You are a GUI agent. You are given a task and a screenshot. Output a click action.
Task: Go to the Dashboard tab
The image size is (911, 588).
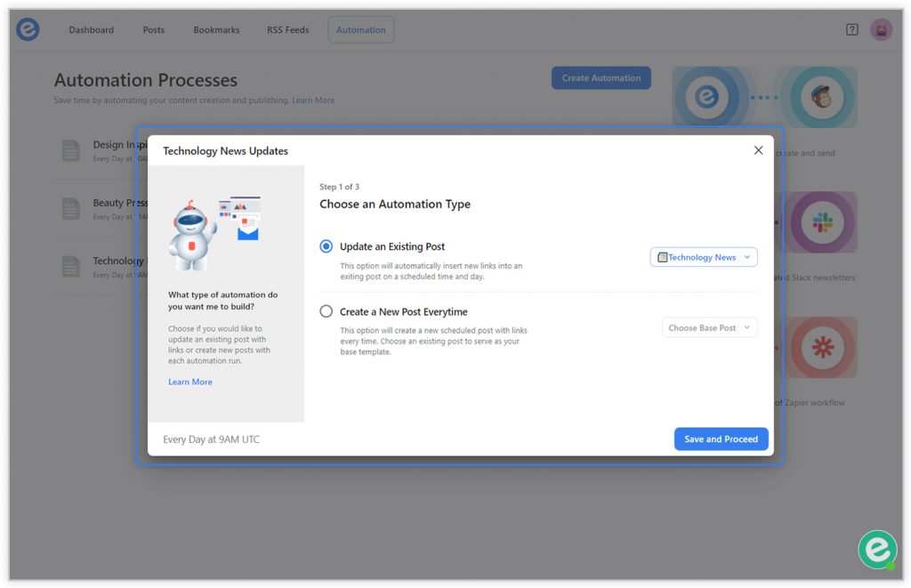pyautogui.click(x=92, y=29)
